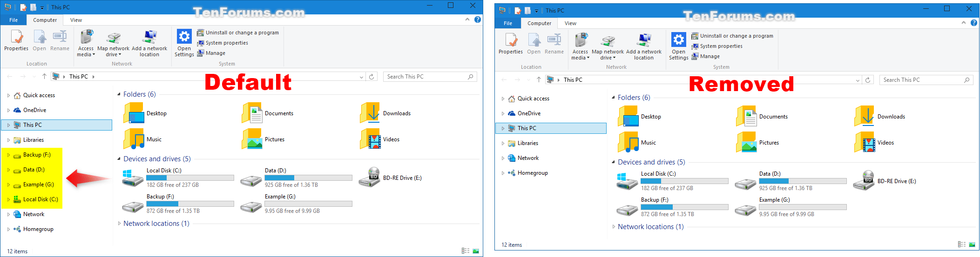Click Access media icon in right window

pos(581,40)
